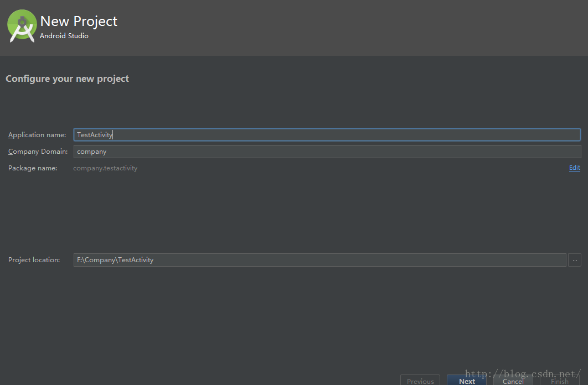This screenshot has width=588, height=385.
Task: Click the "Project location:" label
Action: point(34,260)
